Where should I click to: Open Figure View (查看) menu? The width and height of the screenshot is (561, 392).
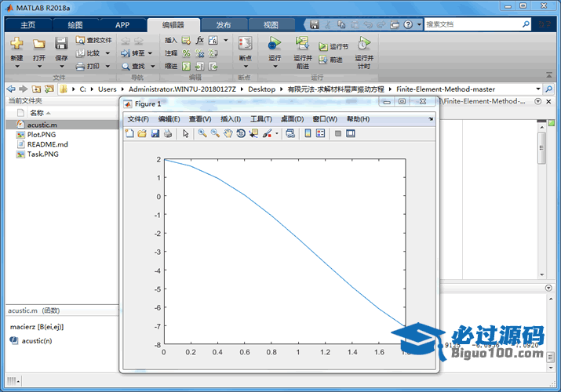[x=200, y=119]
